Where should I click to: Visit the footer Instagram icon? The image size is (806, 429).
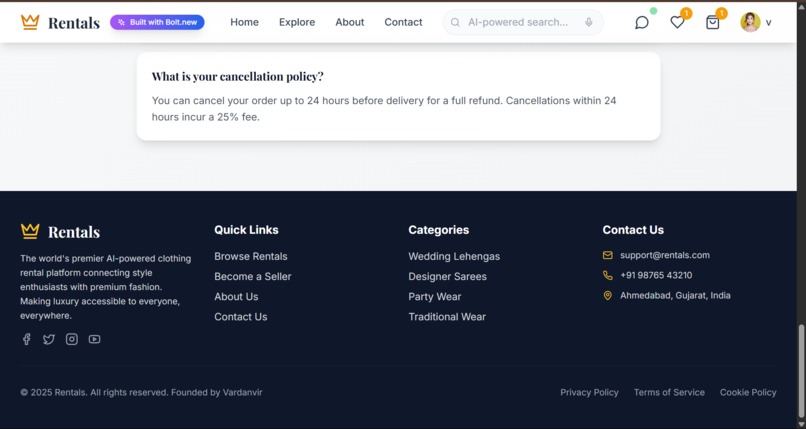click(72, 339)
